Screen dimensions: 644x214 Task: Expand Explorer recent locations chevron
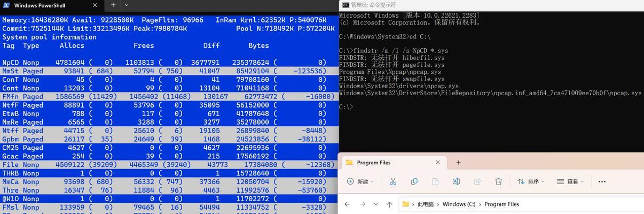[x=376, y=204]
